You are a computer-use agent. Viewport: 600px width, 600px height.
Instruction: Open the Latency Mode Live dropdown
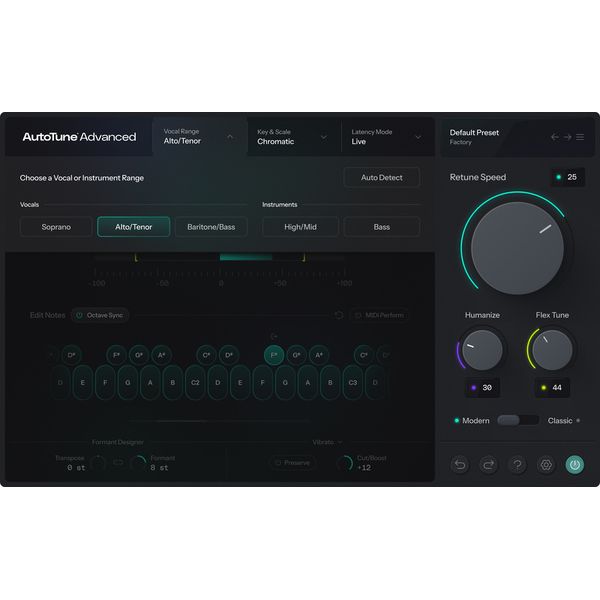387,137
